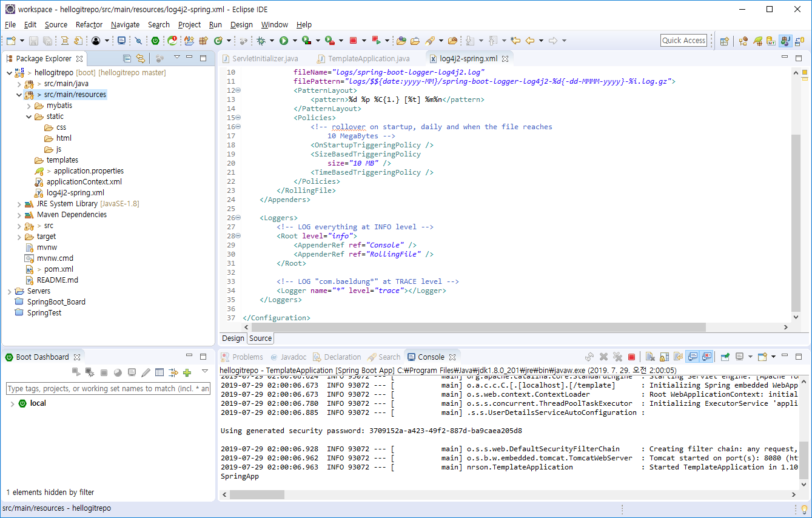The height and width of the screenshot is (518, 812).
Task: Click Remove Launch gray X in Console
Action: [x=603, y=357]
